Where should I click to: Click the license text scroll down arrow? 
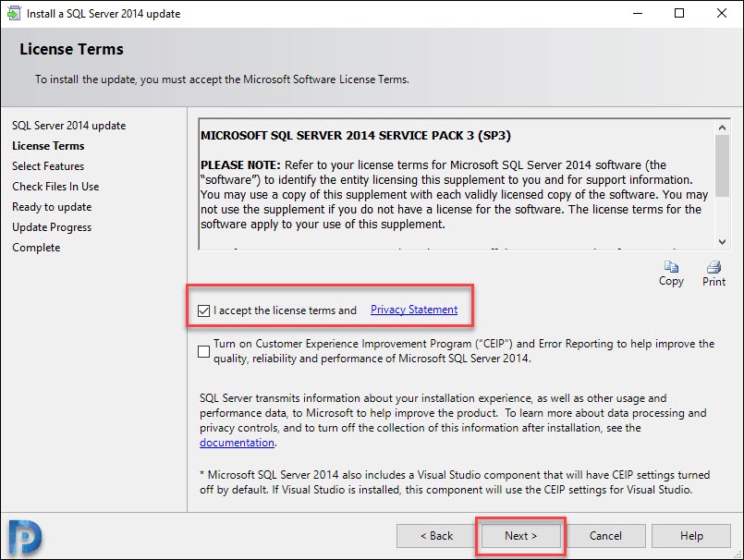(722, 242)
